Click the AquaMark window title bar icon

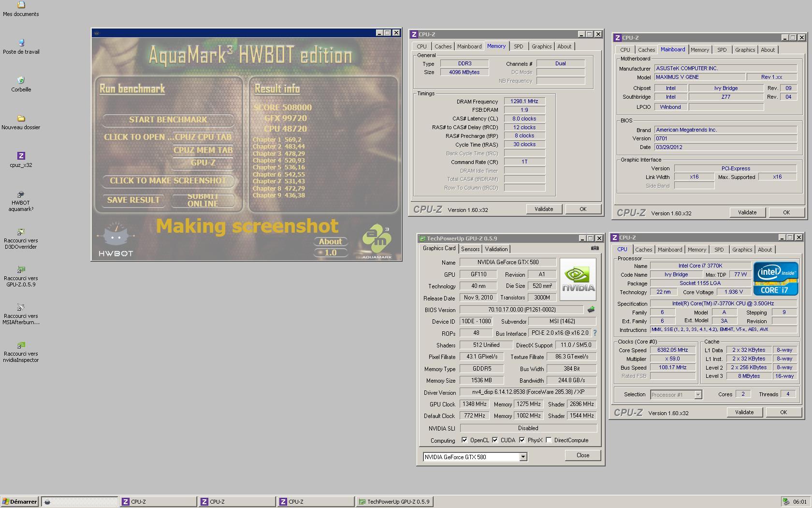point(96,33)
